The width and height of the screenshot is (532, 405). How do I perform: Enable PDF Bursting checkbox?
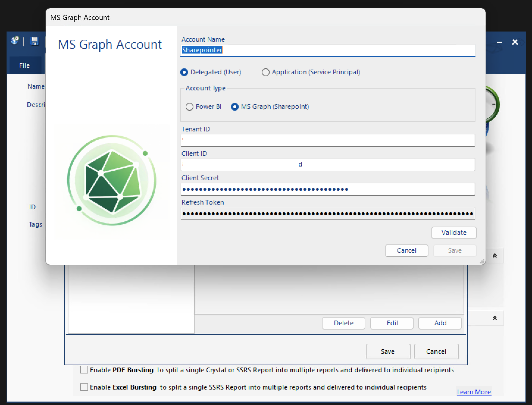[84, 370]
